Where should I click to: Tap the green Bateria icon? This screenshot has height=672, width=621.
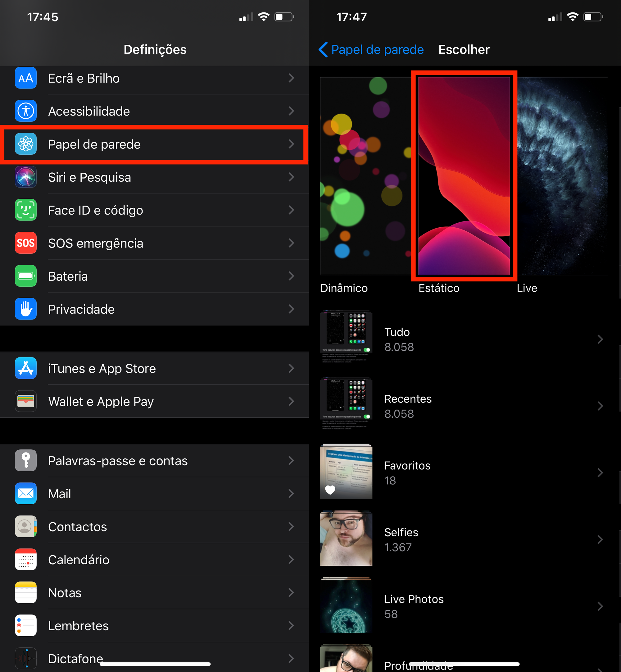coord(26,276)
